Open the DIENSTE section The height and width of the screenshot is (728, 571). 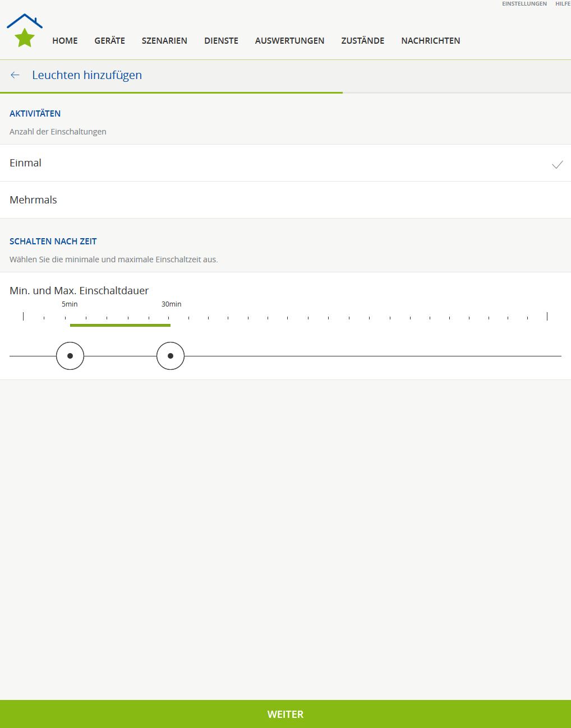[221, 41]
